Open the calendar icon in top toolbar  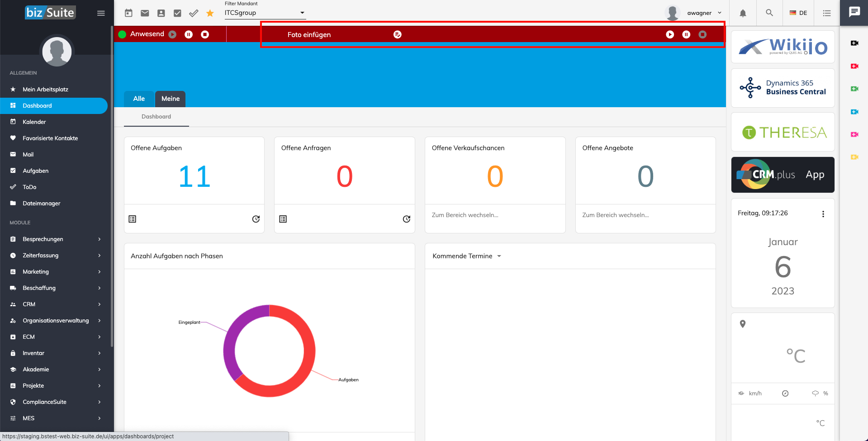(x=128, y=13)
